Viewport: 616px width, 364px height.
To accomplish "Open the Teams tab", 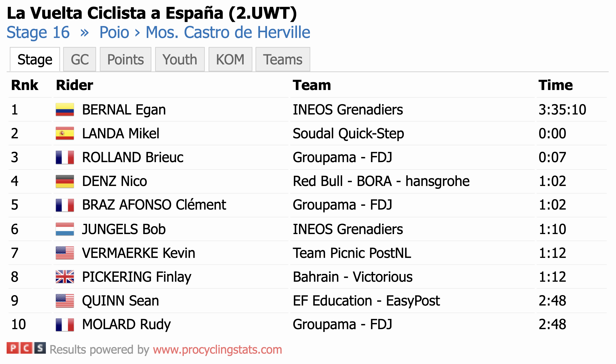I will click(283, 60).
